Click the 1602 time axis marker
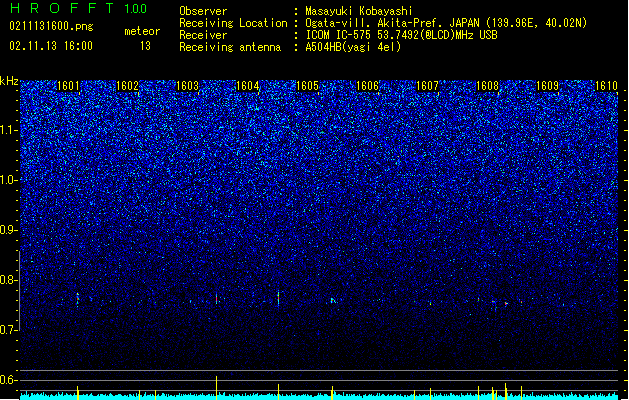The width and height of the screenshot is (629, 400). click(127, 86)
